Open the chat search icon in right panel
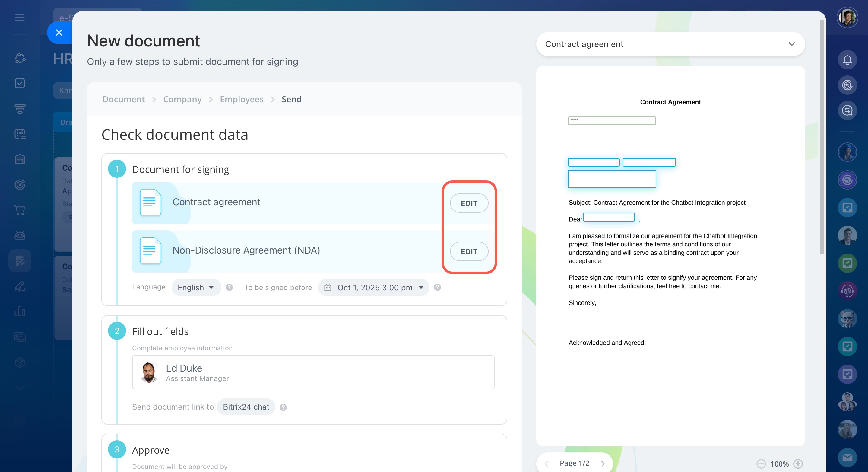868x472 pixels. tap(847, 110)
